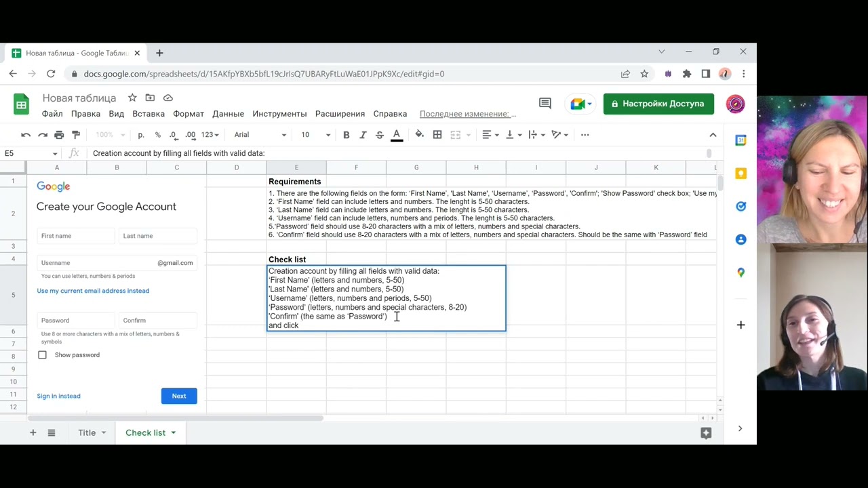Toggle strikethrough formatting
The width and height of the screenshot is (868, 488).
point(380,135)
